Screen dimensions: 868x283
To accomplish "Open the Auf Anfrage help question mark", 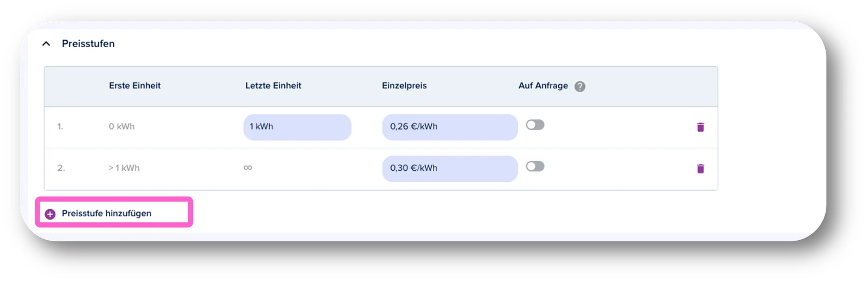I will coord(580,86).
